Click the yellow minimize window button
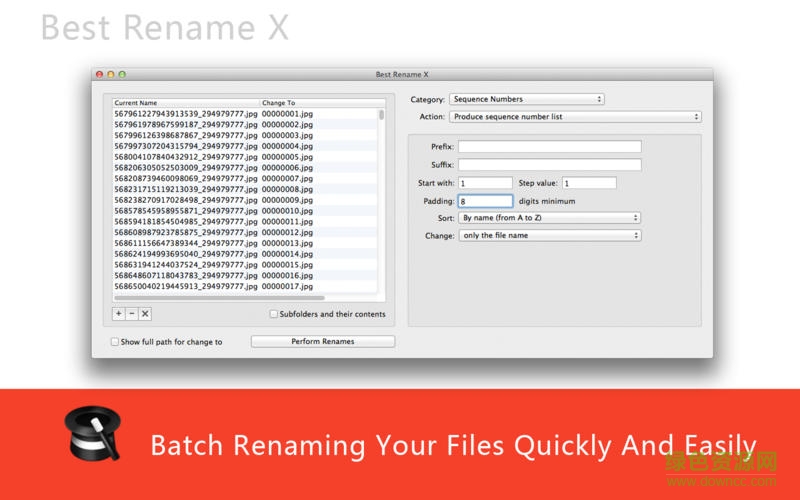The width and height of the screenshot is (800, 500). pos(110,75)
